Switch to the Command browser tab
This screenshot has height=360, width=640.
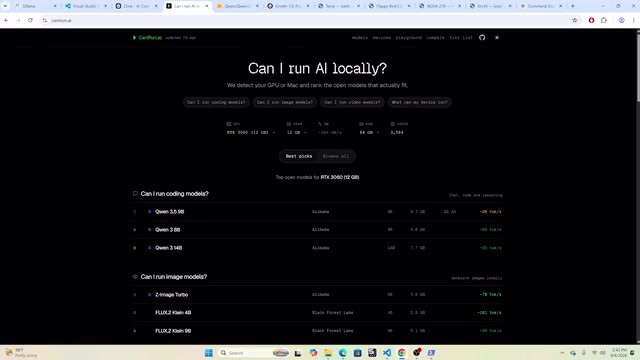click(542, 6)
